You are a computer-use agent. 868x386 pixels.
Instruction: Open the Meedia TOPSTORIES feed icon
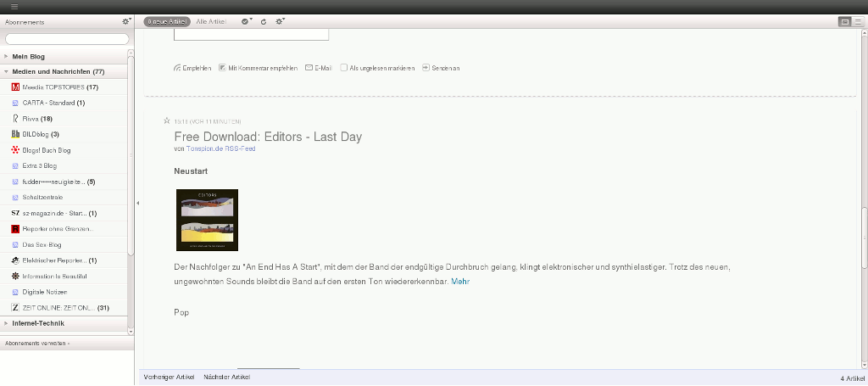pyautogui.click(x=15, y=87)
